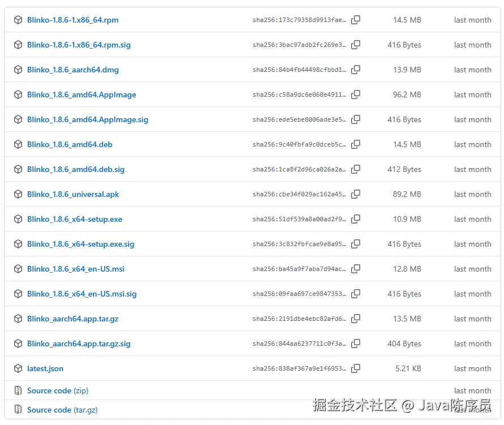The image size is (504, 425).
Task: Select hash text sha256:84b4fb44498cfbbd1…
Action: point(299,70)
